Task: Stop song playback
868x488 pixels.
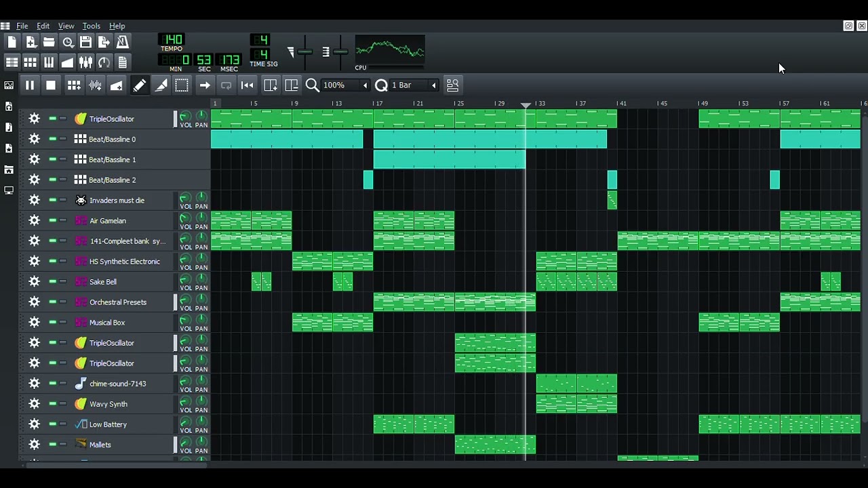Action: click(x=51, y=85)
